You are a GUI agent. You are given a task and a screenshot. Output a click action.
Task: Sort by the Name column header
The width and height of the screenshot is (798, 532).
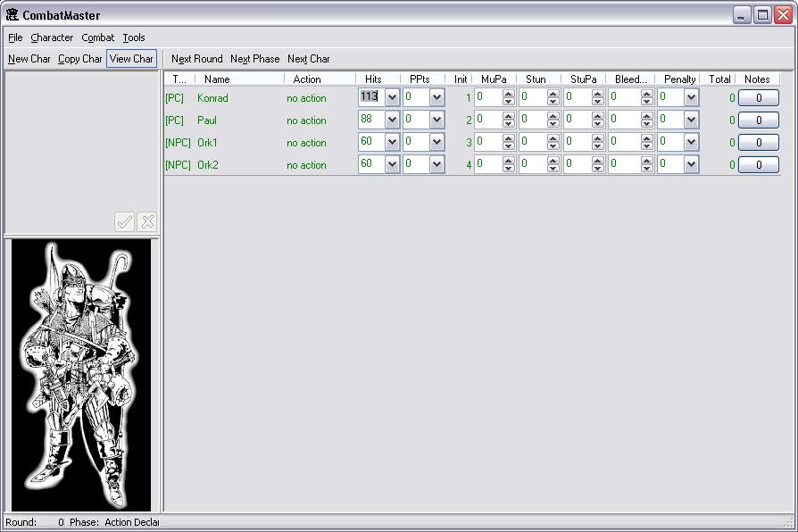217,79
